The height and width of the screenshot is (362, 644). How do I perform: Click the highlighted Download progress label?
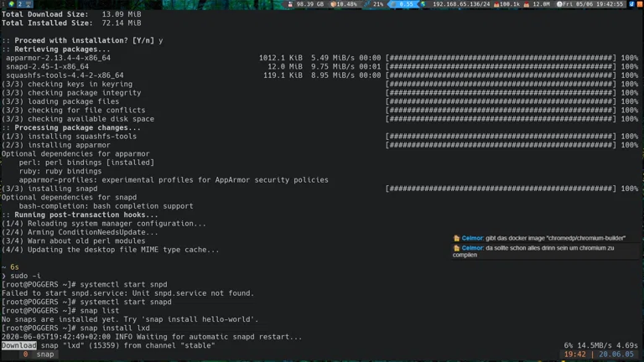coord(18,345)
